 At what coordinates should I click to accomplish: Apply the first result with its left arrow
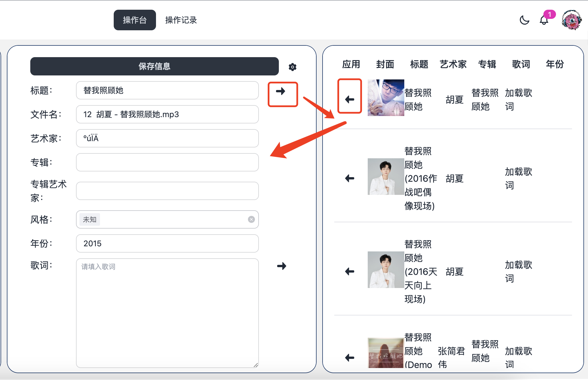[349, 99]
